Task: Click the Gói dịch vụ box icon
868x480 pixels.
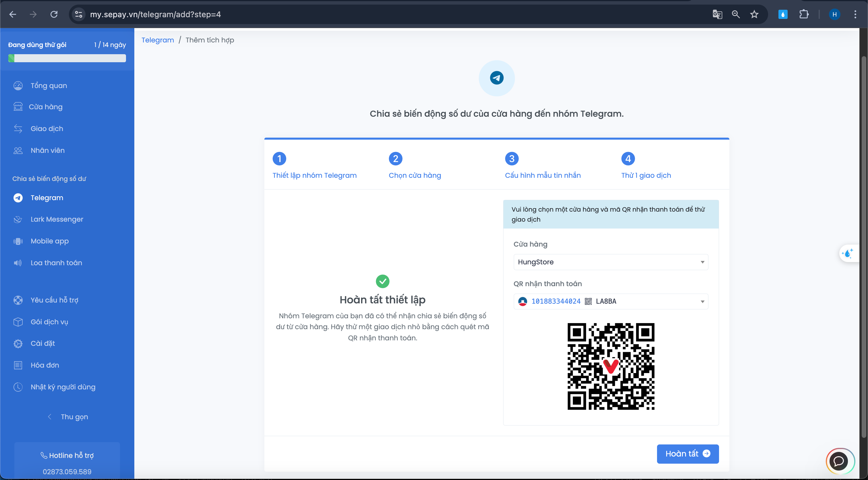Action: [x=18, y=322]
